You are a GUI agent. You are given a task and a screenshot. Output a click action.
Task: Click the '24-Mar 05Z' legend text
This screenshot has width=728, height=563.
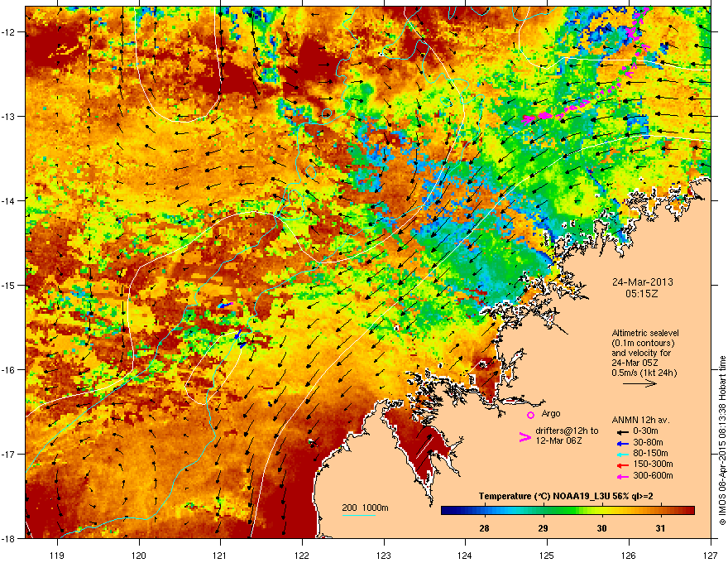point(635,363)
